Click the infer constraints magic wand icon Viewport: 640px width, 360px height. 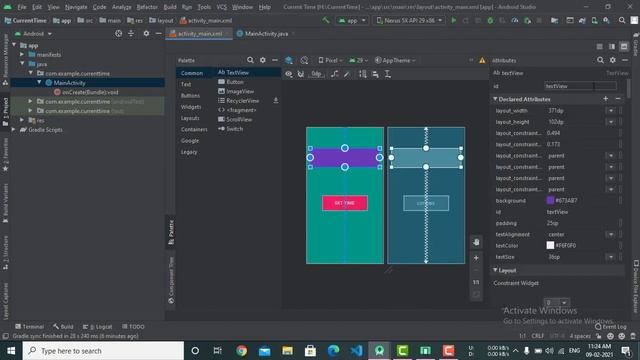(347, 74)
